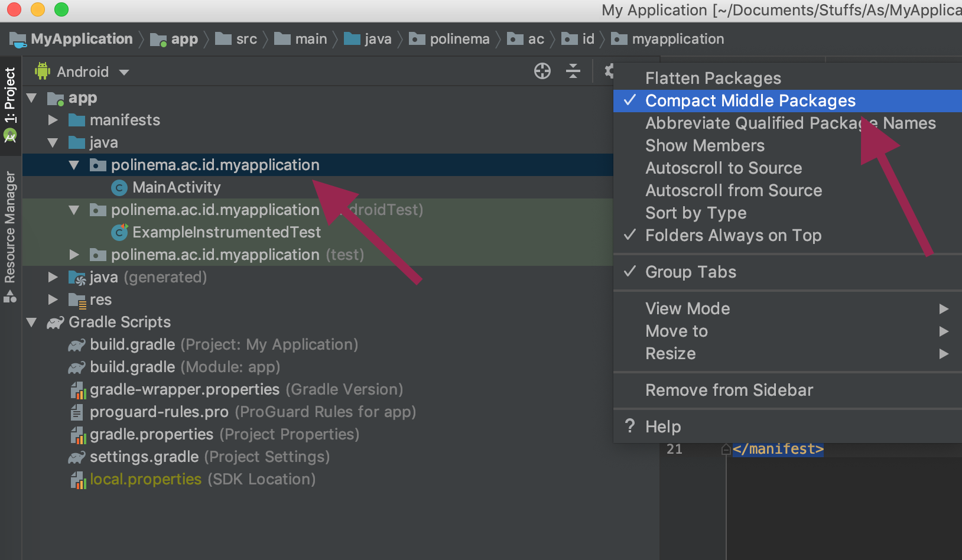Open the Resize submenu
Viewport: 962px width, 560px height.
[788, 354]
